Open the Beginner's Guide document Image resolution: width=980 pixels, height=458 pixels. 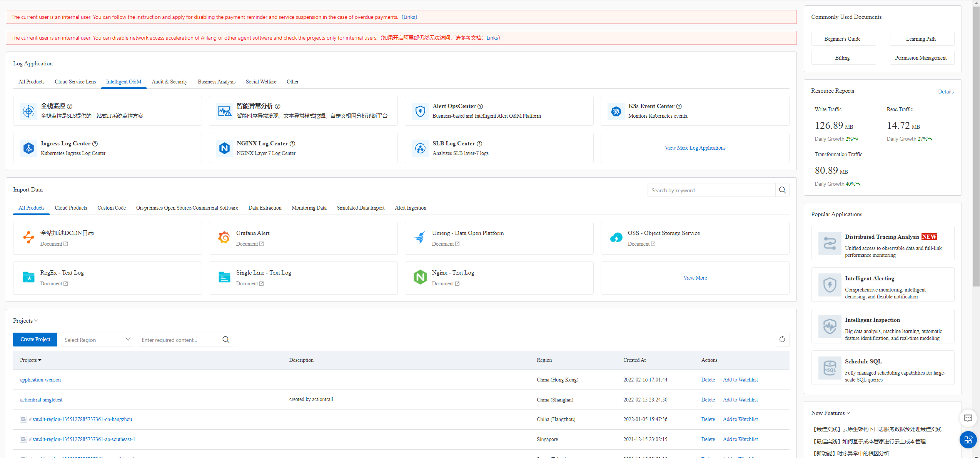pyautogui.click(x=843, y=39)
